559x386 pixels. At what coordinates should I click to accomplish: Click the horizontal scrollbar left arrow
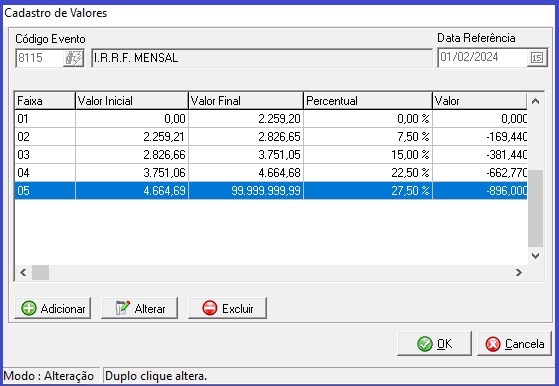click(x=23, y=273)
